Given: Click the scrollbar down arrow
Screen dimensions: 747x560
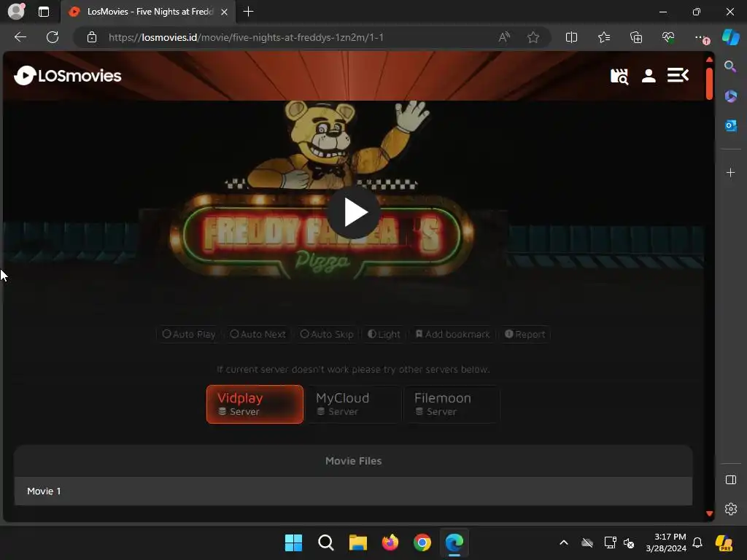Looking at the screenshot, I should point(709,513).
